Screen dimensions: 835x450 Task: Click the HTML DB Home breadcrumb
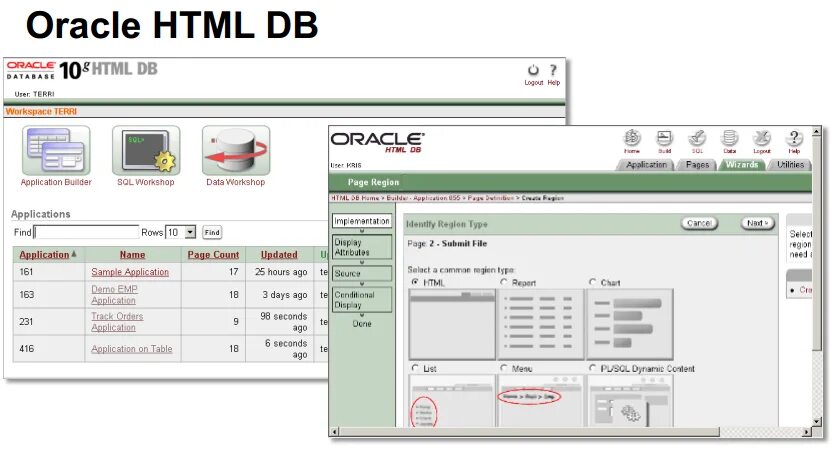pyautogui.click(x=355, y=198)
